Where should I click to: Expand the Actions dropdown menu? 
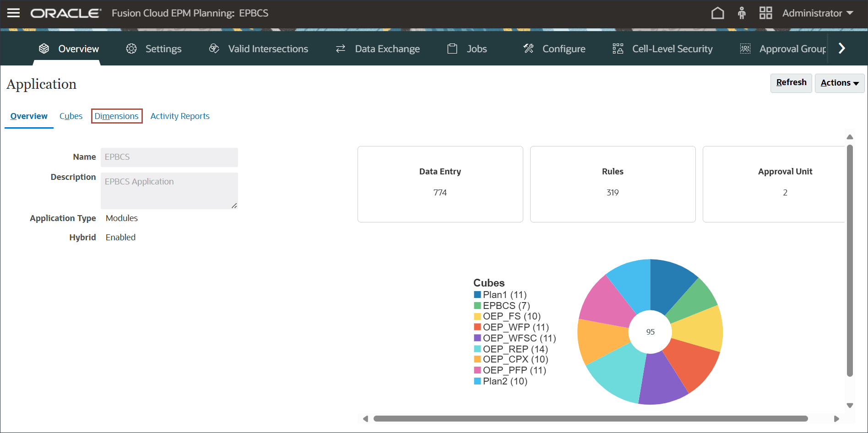pyautogui.click(x=840, y=83)
